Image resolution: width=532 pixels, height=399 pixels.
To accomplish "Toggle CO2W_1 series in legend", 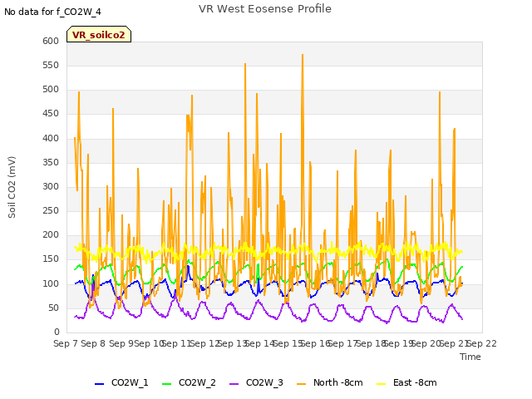I will coord(121,382).
